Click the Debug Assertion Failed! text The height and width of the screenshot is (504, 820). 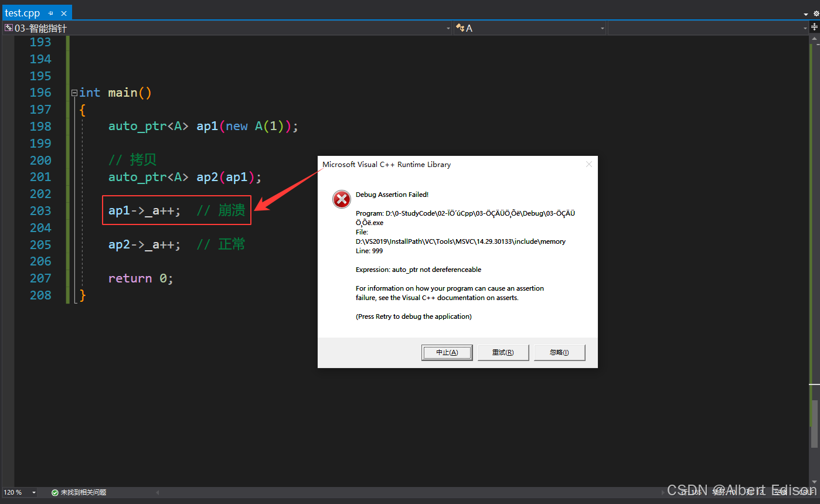click(392, 195)
